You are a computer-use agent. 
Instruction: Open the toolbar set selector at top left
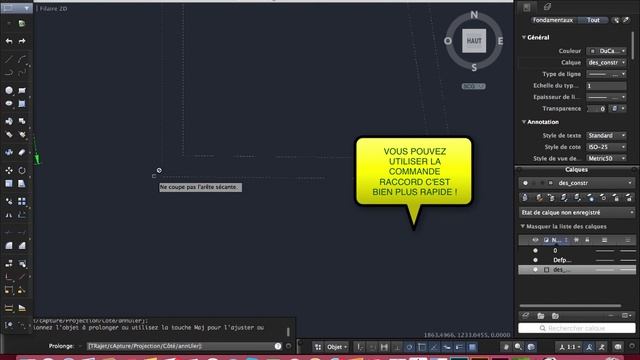click(x=17, y=8)
